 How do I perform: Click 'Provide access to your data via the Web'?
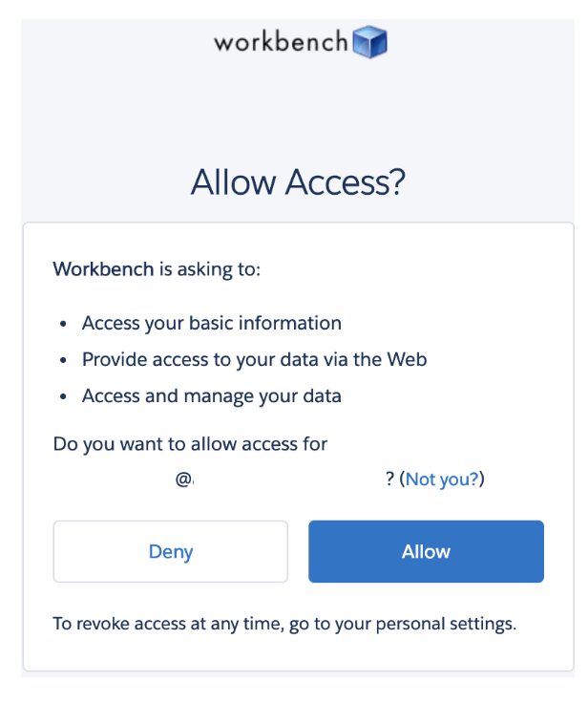tap(254, 359)
